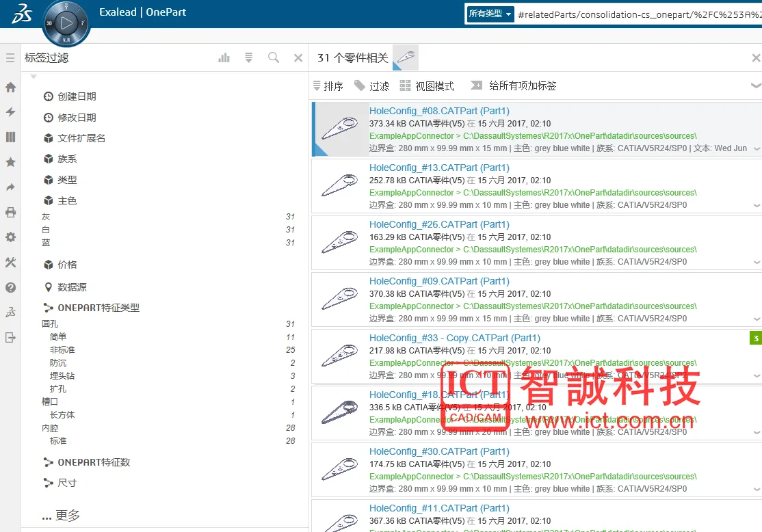The height and width of the screenshot is (532, 762).
Task: Click the Dassault 3DS logo in the header
Action: point(21,13)
